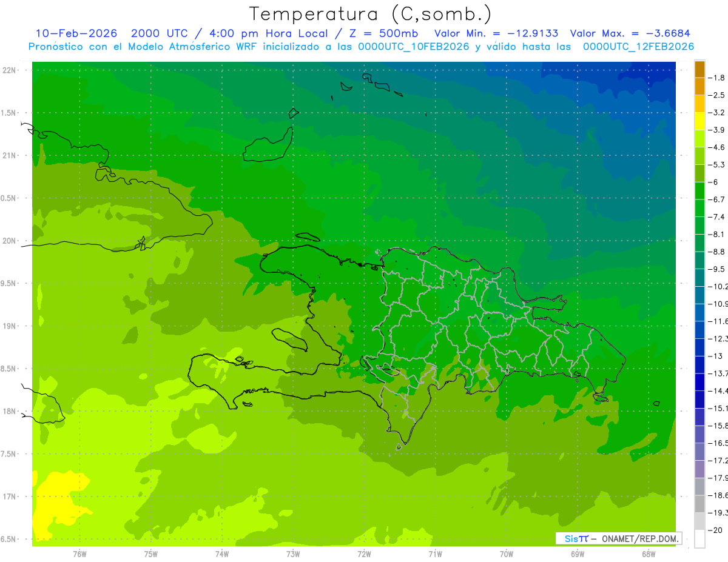Pick the dark blue swatch between -13 and -13.7

tap(700, 364)
